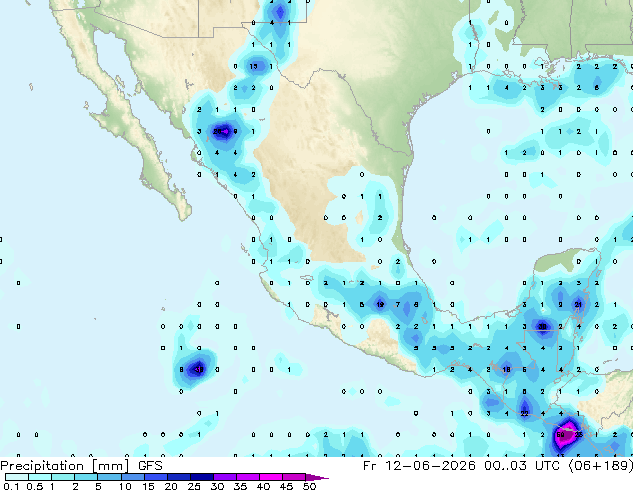Click the dark blue rain core with purple center in northwest Mexico
This screenshot has height=490, width=634.
[223, 131]
